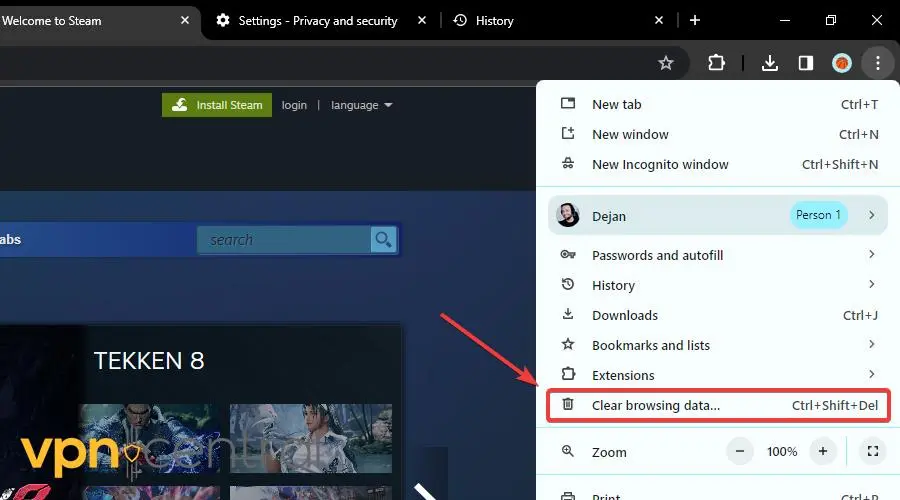Select New window menu entry
The image size is (900, 500).
click(718, 134)
